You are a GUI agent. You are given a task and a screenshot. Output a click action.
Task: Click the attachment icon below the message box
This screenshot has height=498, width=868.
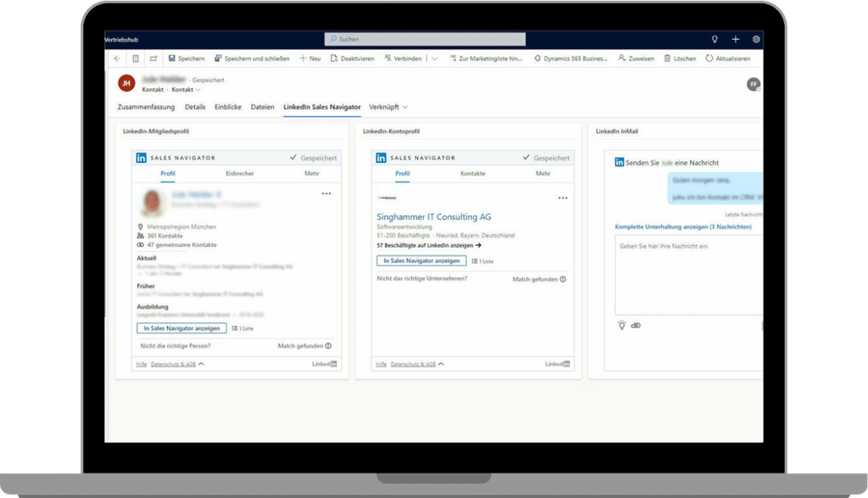tap(636, 326)
